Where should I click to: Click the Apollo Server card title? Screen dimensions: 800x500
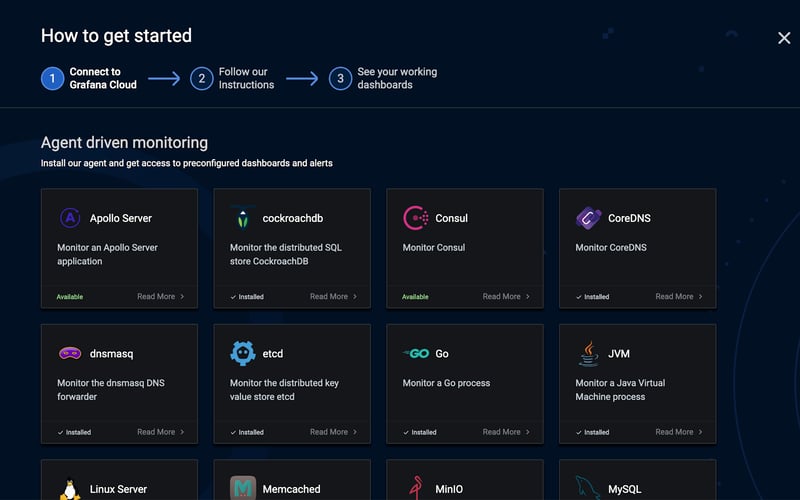click(x=121, y=218)
